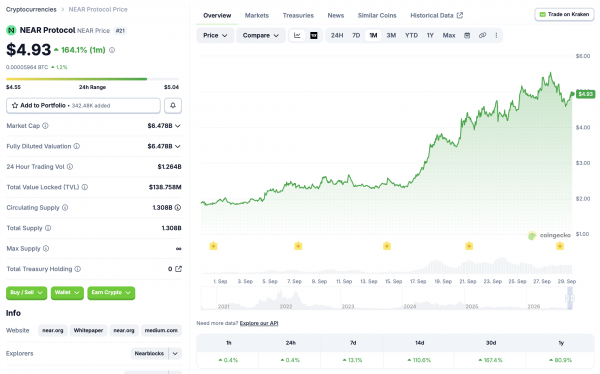Open the Whitepaper link

pos(88,330)
